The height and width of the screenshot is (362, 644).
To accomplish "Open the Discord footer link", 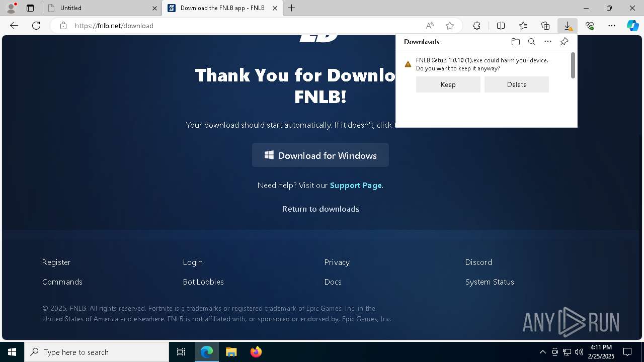I will tap(478, 262).
